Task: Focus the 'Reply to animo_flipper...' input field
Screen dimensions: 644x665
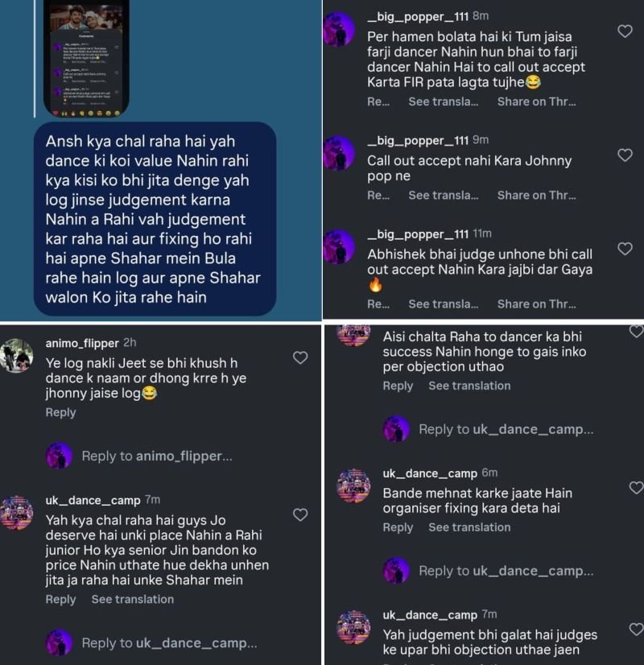Action: point(157,456)
